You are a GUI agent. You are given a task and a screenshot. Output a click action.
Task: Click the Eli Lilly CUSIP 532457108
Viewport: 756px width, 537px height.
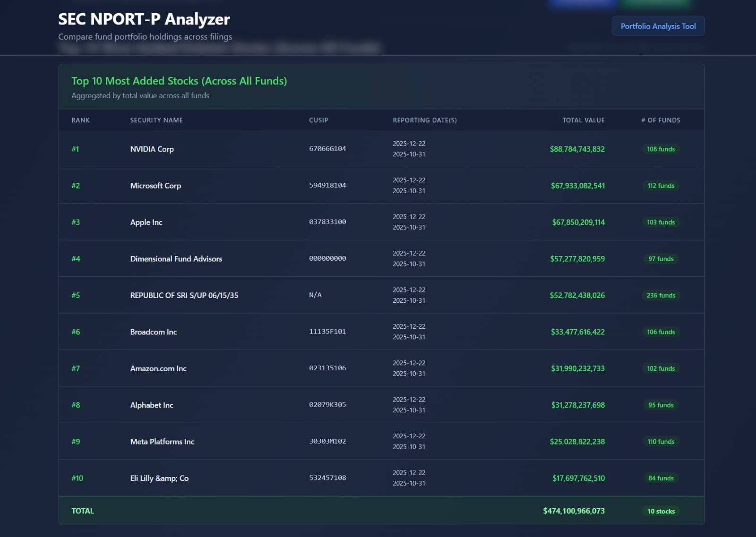[327, 478]
